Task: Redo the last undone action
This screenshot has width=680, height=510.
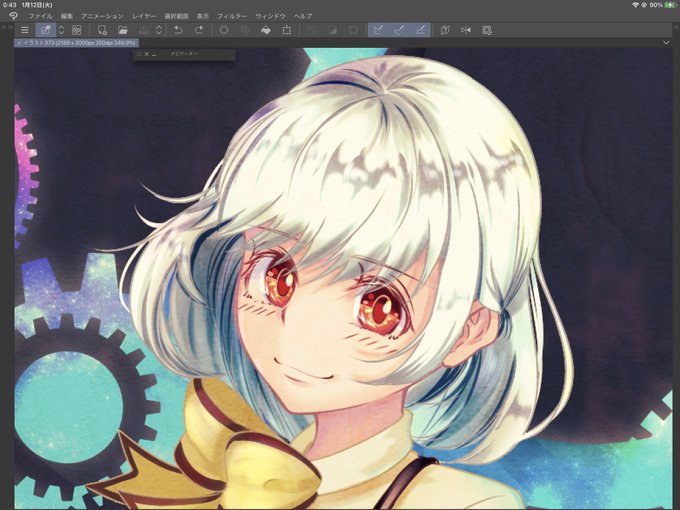Action: click(199, 30)
